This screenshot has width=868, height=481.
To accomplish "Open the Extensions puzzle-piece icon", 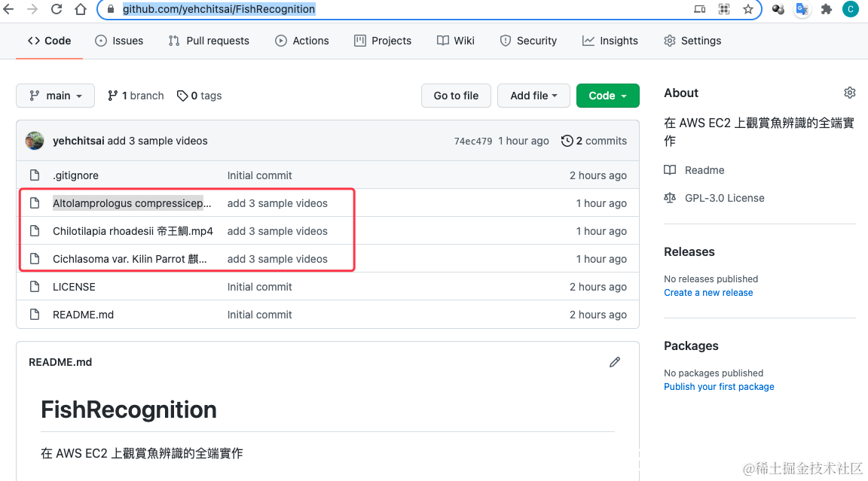I will (x=827, y=9).
